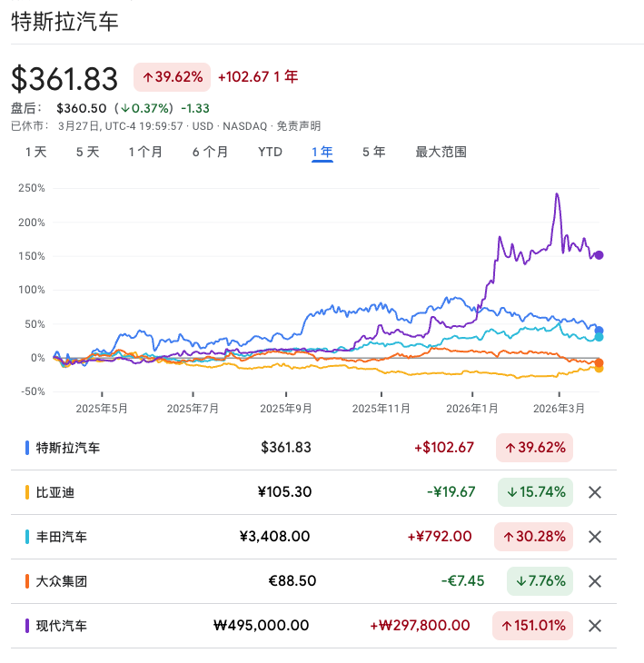Click the ↓7.76% badge for 大众集团
Viewport: 644px width, 663px height.
pyautogui.click(x=540, y=581)
